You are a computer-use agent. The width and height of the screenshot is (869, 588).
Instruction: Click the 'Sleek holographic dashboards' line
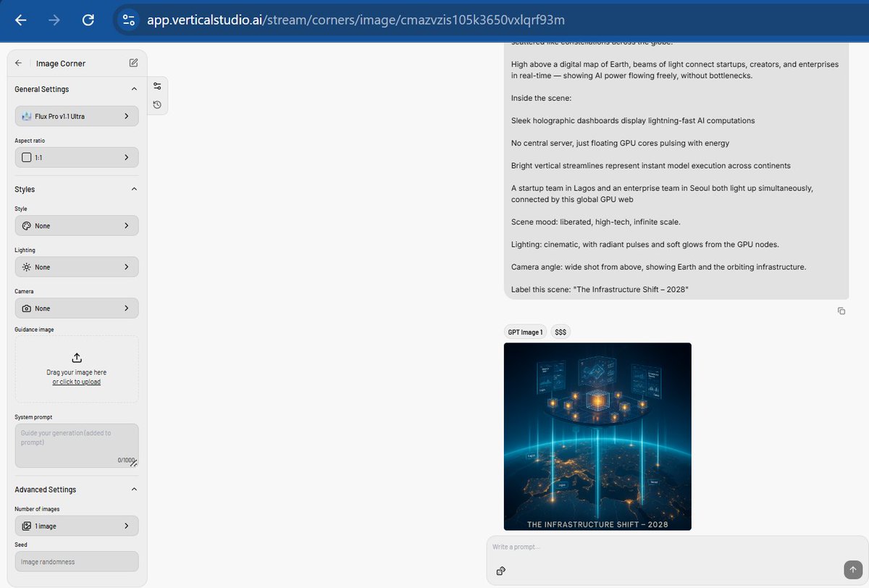(633, 120)
